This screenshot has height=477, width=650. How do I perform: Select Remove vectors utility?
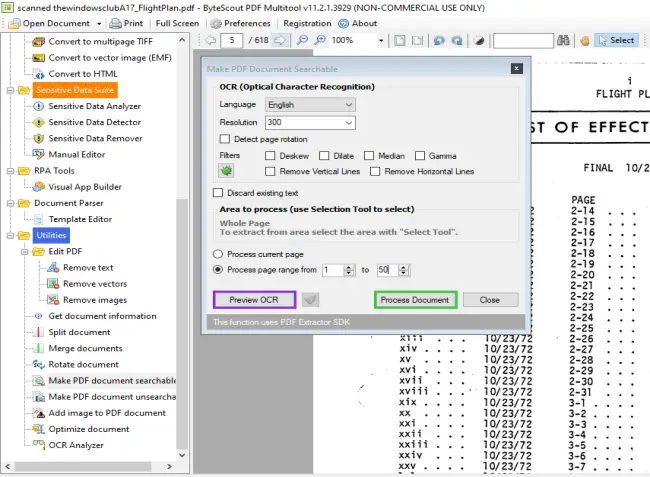(95, 284)
